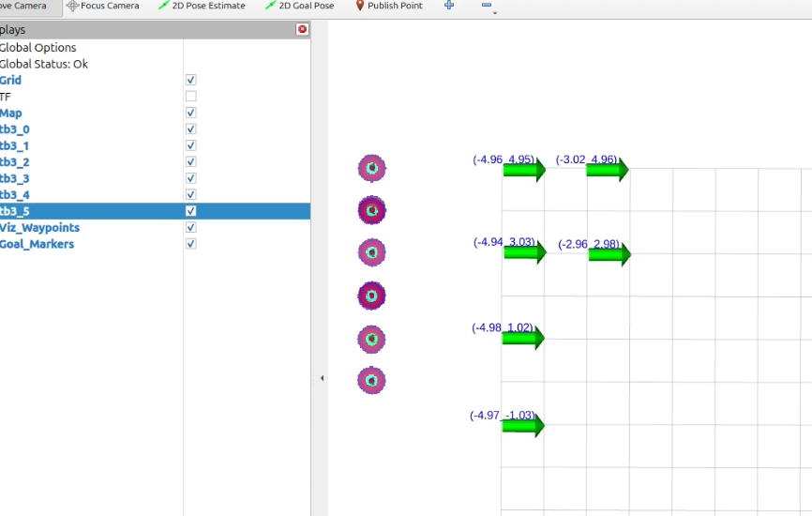Click the Viz_Waypoints display name

point(39,228)
